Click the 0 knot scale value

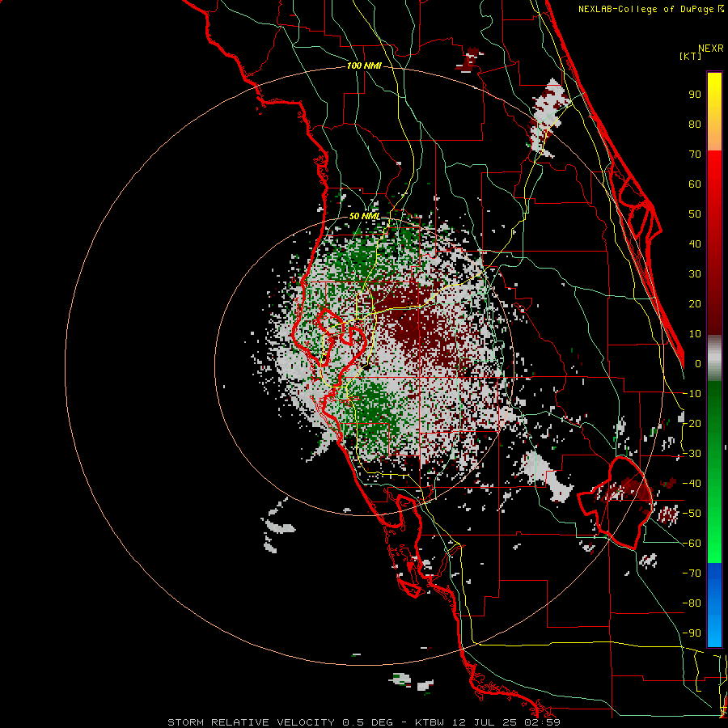tap(698, 363)
